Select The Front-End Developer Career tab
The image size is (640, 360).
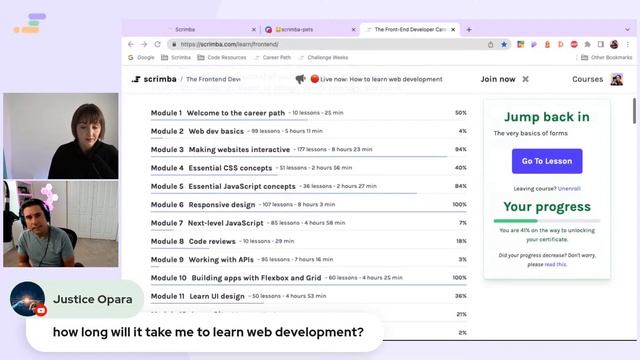pos(410,29)
